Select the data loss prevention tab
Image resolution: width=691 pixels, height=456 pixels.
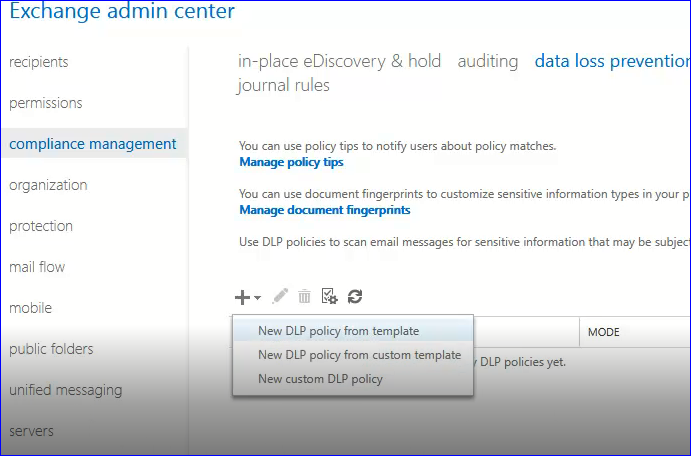click(x=612, y=61)
